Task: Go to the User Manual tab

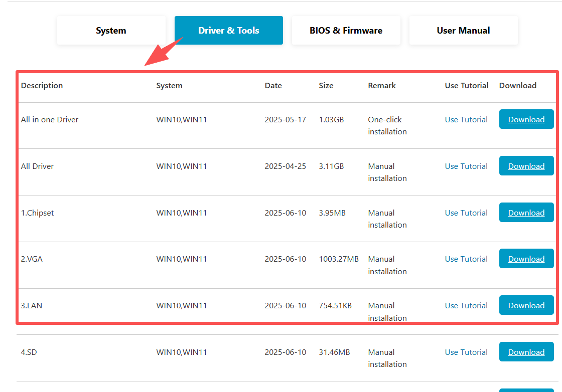Action: click(463, 31)
